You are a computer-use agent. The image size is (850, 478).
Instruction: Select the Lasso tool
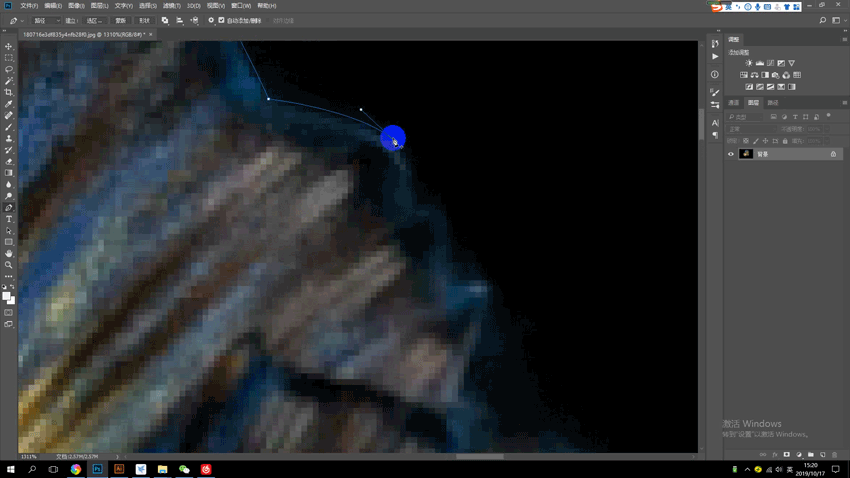click(9, 69)
